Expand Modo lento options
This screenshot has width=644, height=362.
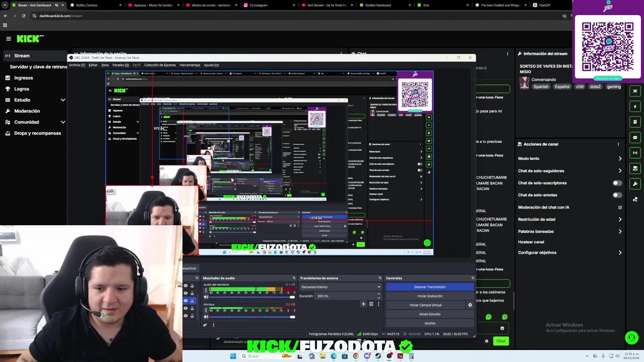(x=620, y=158)
